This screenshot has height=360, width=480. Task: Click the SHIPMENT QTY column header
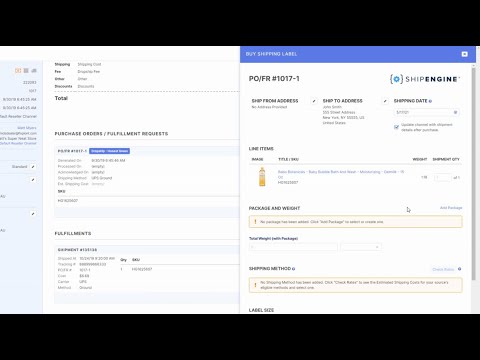coord(446,159)
